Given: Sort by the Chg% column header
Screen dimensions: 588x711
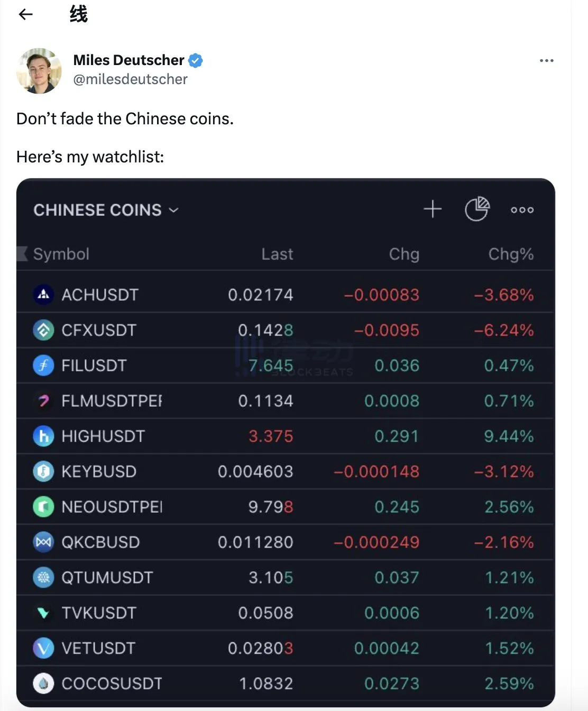Looking at the screenshot, I should (510, 254).
